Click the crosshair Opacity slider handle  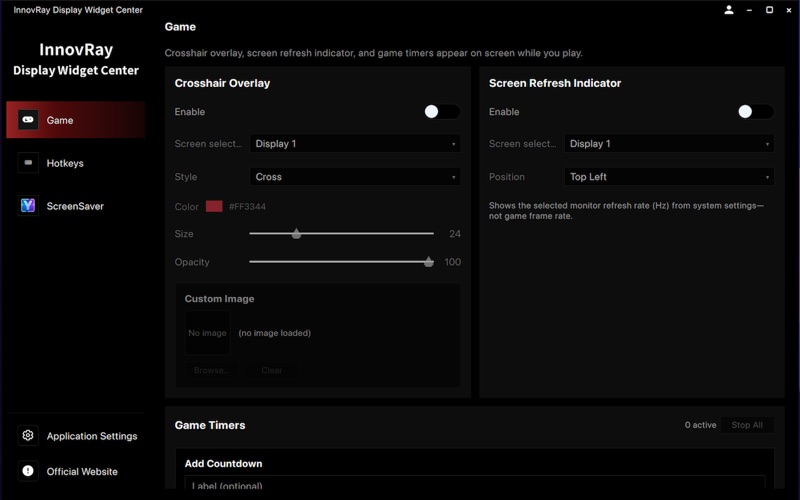[x=429, y=262]
